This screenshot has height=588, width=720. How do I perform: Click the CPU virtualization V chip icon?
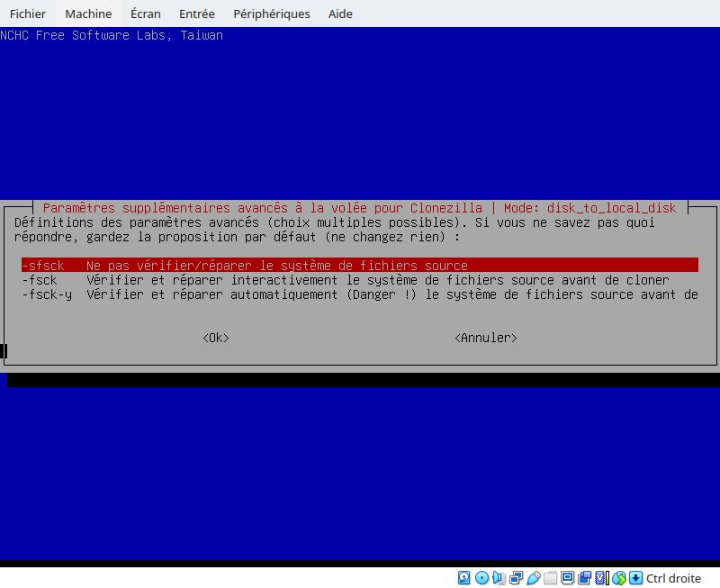pyautogui.click(x=601, y=577)
